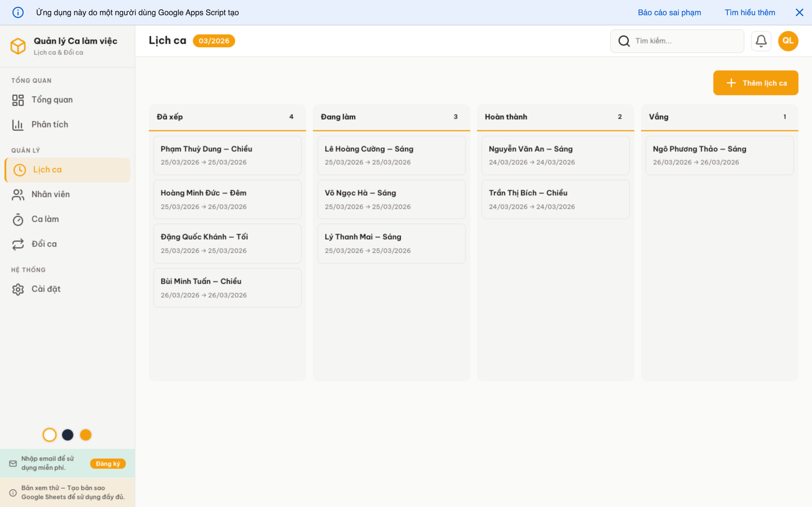Screen dimensions: 812x507
Task: Open the Đổi ca swap section
Action: [x=44, y=244]
